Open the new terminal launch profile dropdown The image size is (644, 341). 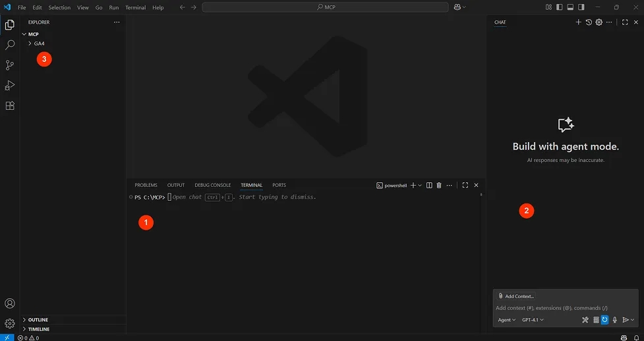420,186
